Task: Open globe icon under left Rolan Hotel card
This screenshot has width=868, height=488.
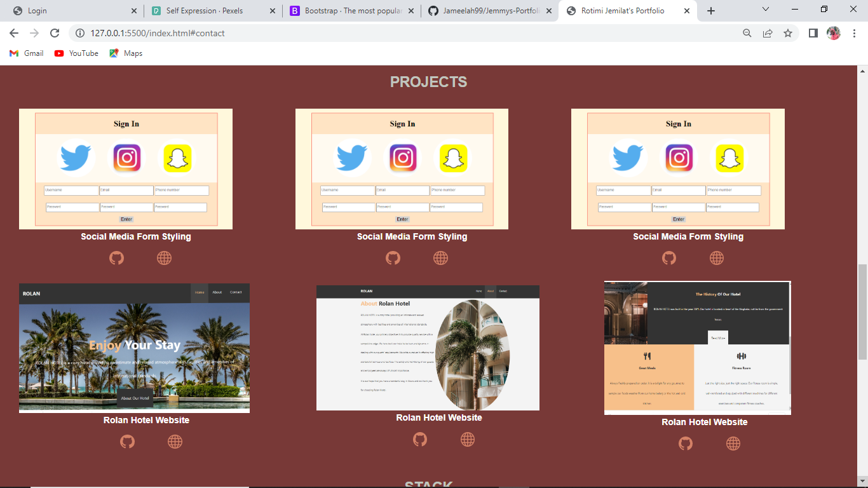Action: point(175,442)
